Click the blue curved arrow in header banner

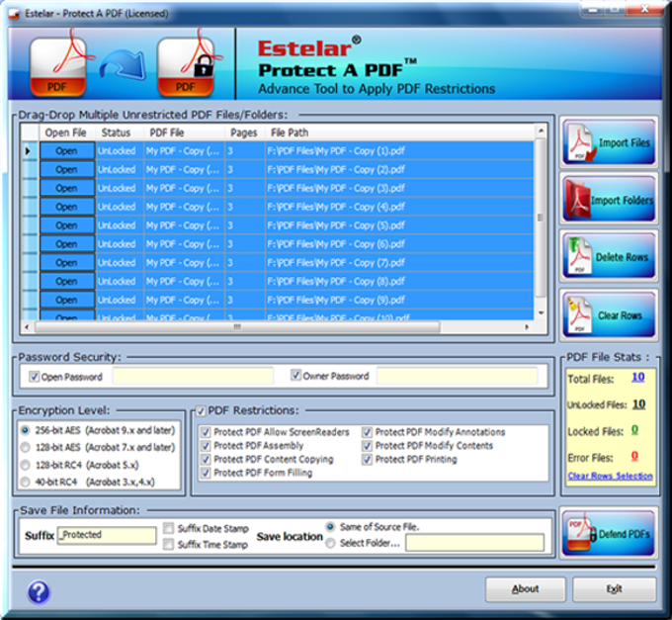(x=124, y=64)
